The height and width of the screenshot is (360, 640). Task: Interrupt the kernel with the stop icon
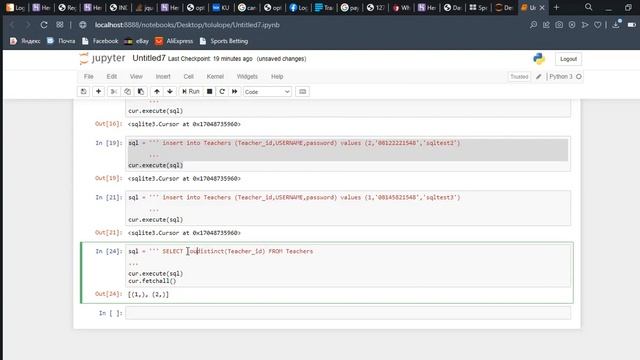click(209, 91)
